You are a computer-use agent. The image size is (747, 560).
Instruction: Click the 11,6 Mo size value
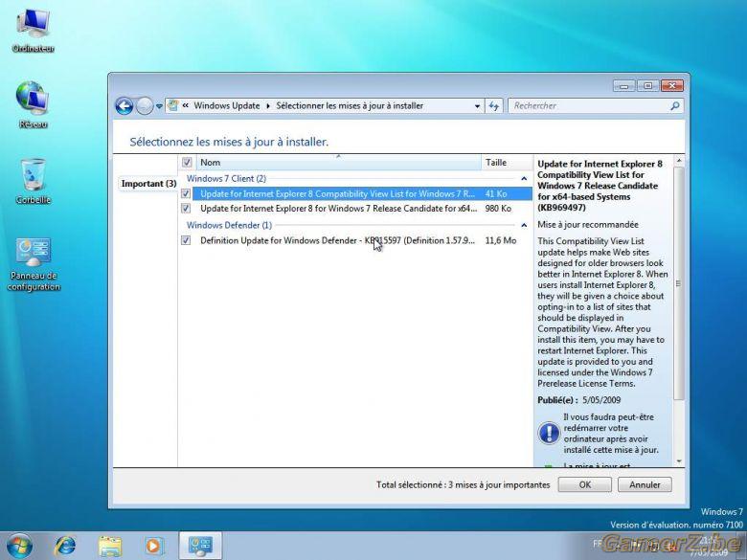tap(501, 240)
